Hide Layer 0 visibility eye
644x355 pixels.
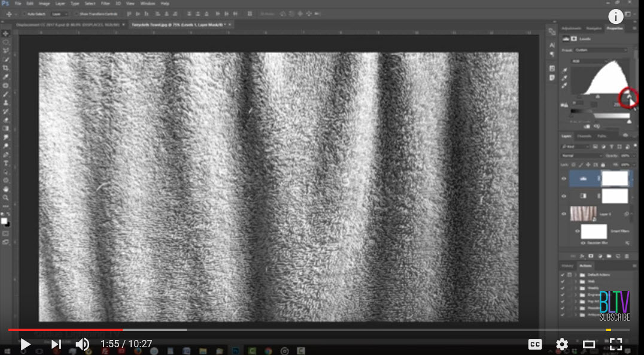[564, 214]
